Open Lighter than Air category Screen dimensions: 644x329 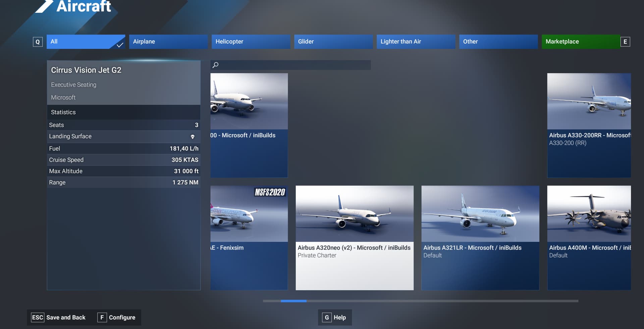[x=416, y=42]
